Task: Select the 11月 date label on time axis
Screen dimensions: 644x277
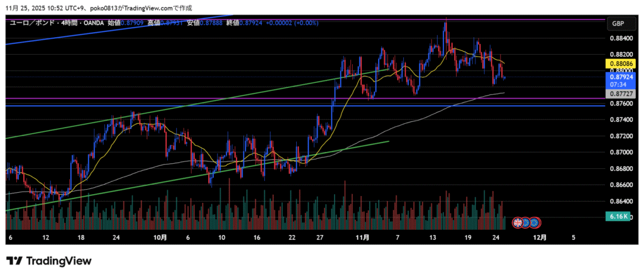Action: coord(362,238)
